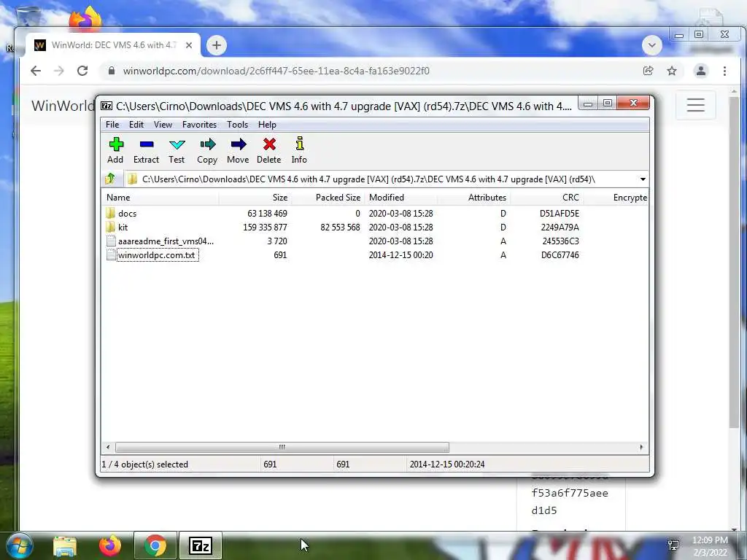
Task: Expand the 7-Zip address path dropdown
Action: pyautogui.click(x=643, y=179)
